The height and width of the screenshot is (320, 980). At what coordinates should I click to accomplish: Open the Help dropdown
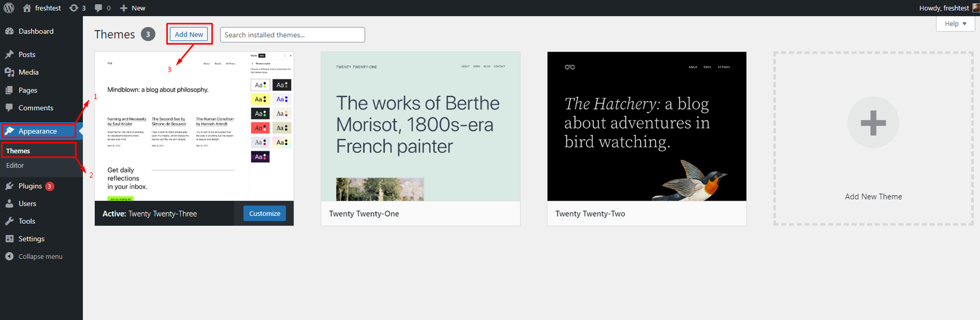[955, 24]
